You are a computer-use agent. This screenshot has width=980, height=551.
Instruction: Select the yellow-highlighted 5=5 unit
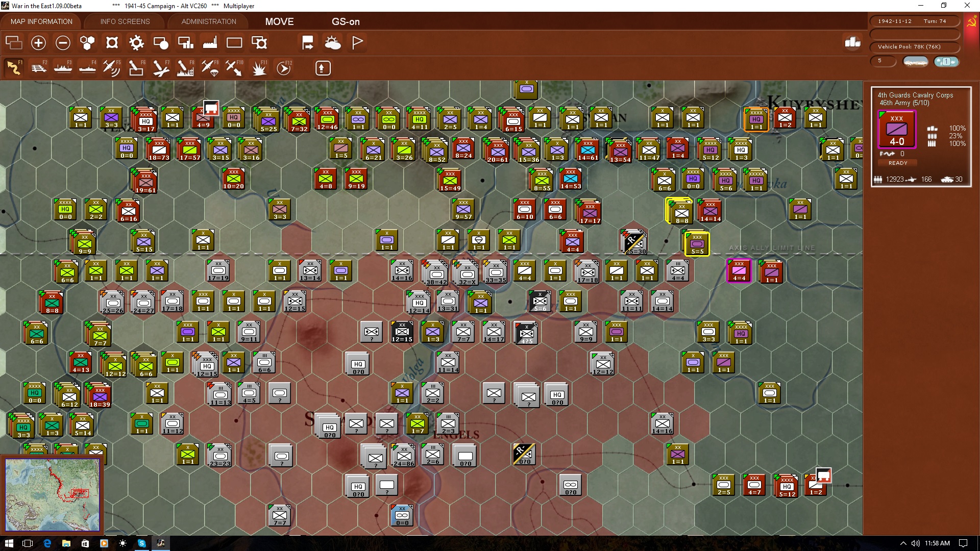click(697, 243)
